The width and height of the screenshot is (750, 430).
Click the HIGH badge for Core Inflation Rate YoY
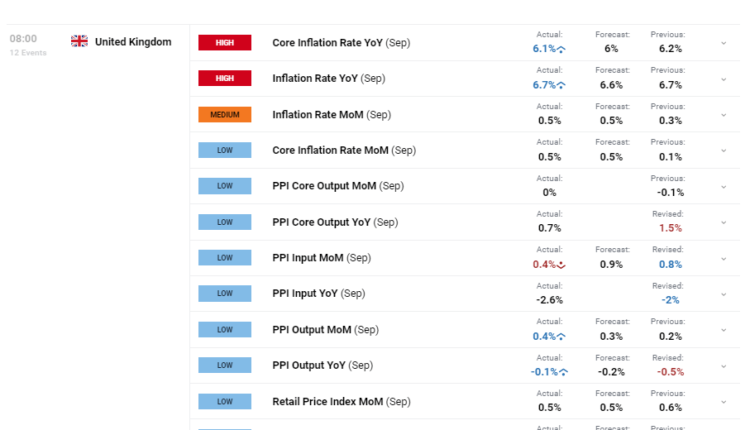(x=224, y=43)
